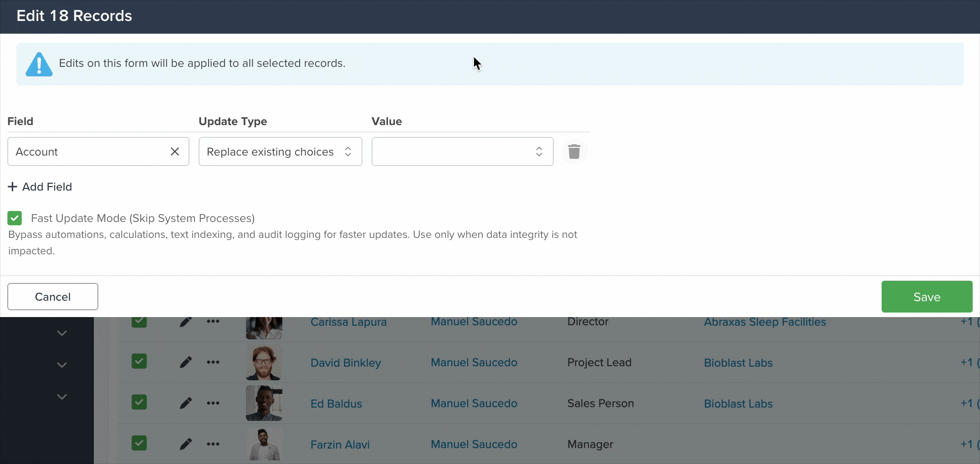Open the three-dots menu for David Binkley
This screenshot has width=980, height=464.
(x=213, y=362)
